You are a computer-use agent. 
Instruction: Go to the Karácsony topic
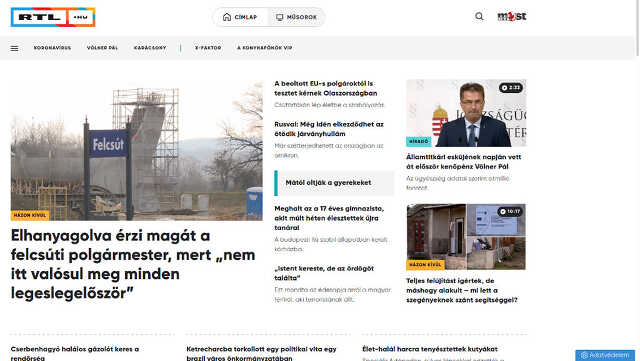pos(150,48)
